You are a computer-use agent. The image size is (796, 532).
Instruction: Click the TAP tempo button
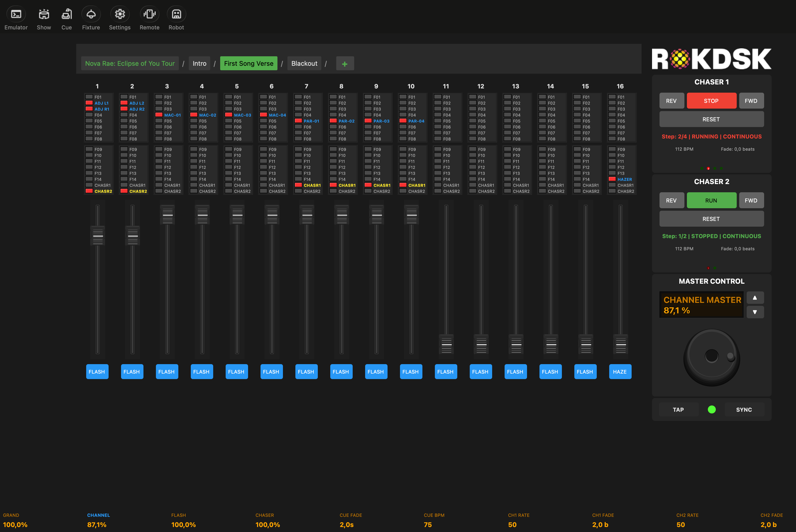[x=678, y=409]
